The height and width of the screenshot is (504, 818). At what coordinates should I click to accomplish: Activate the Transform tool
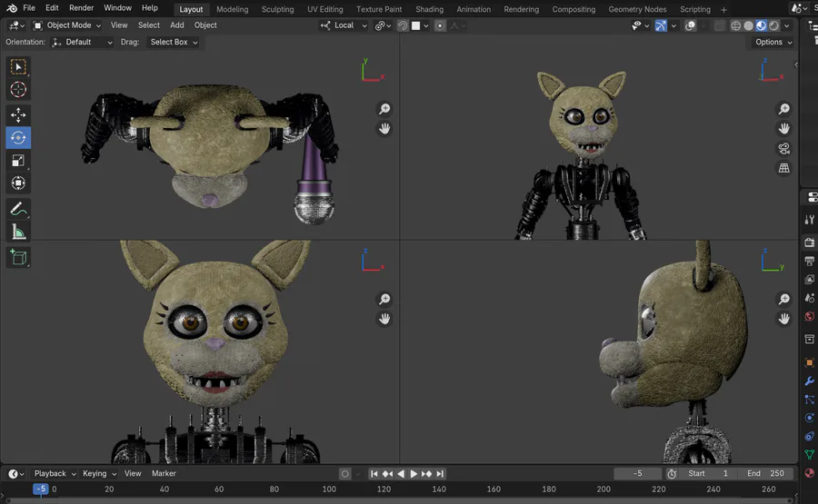(x=18, y=183)
